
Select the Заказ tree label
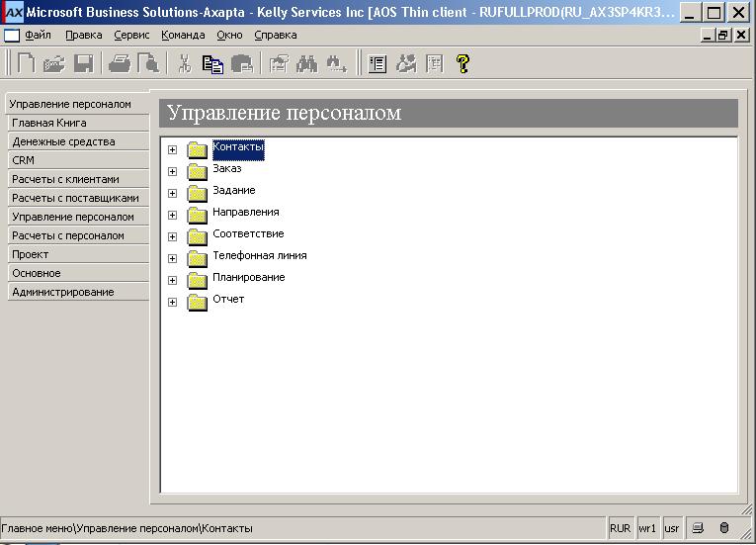227,168
